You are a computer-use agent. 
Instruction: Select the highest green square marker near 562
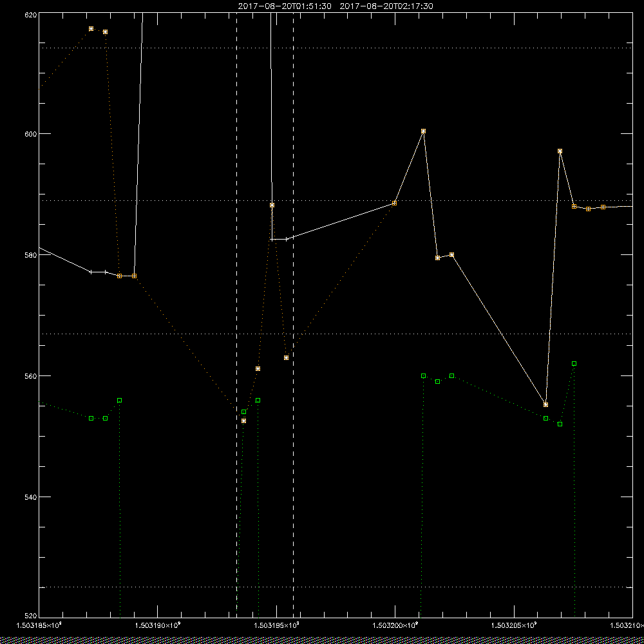(574, 363)
